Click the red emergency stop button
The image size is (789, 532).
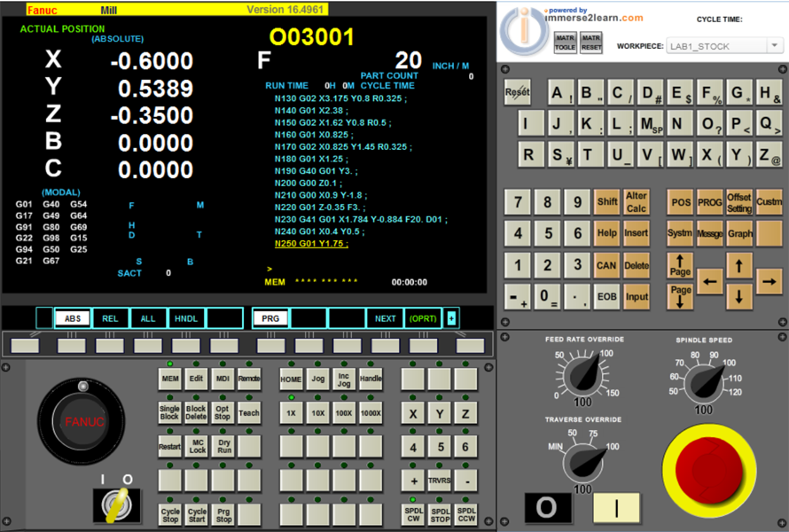coord(709,471)
